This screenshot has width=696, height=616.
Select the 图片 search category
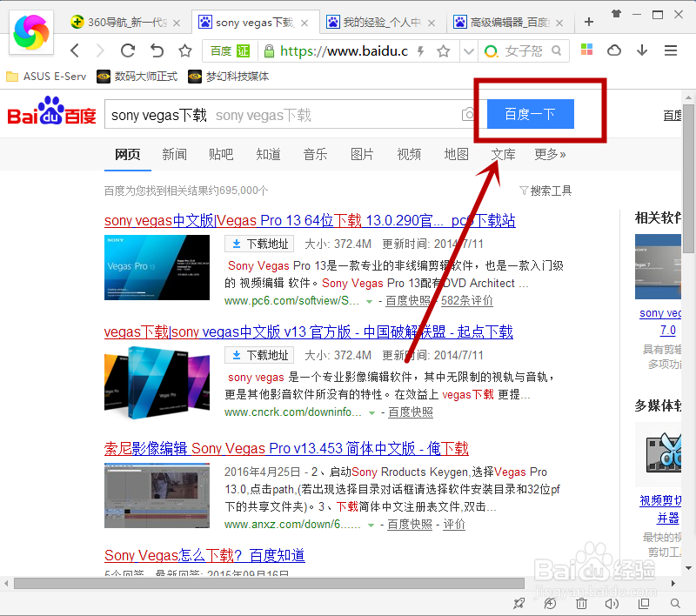[362, 154]
